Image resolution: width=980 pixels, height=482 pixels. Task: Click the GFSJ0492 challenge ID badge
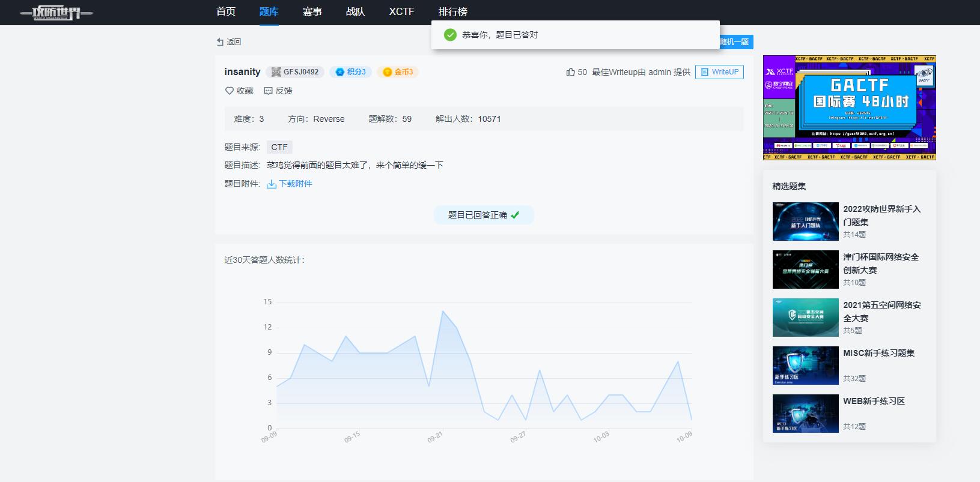click(x=295, y=72)
